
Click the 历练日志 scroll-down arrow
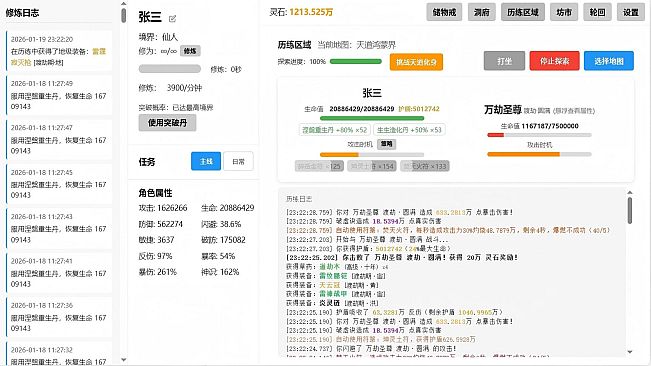pyautogui.click(x=630, y=352)
